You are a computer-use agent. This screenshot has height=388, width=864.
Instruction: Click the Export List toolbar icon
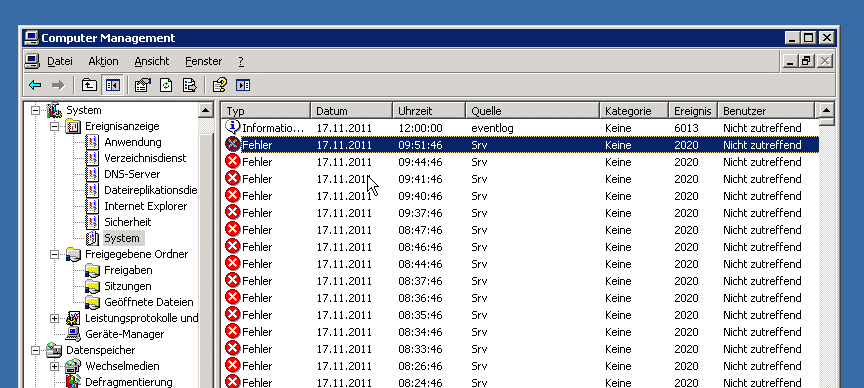coord(189,85)
